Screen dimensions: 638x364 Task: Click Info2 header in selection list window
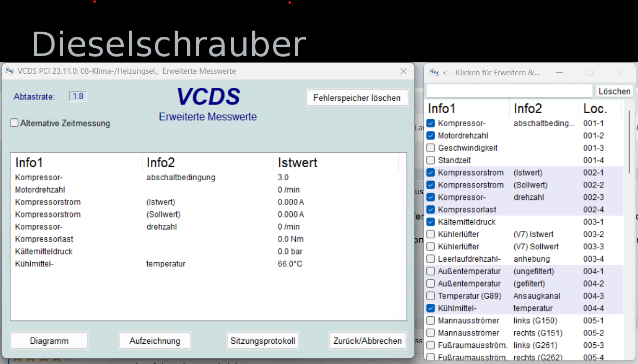click(544, 109)
